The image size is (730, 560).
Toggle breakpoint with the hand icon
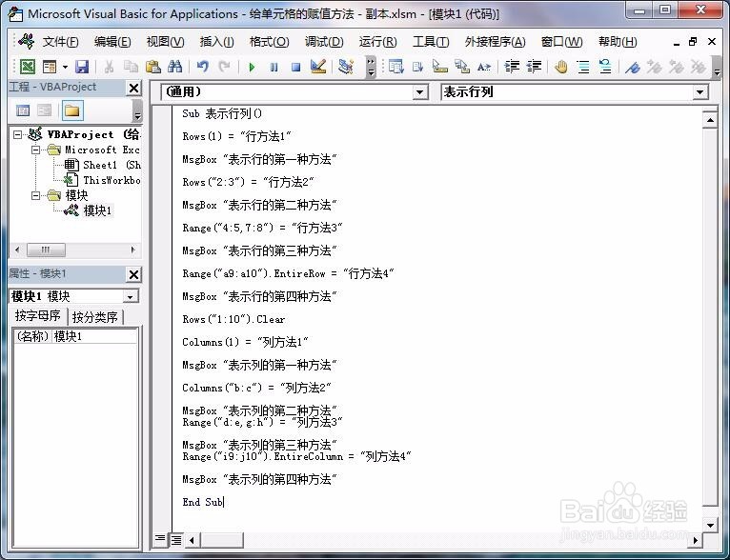point(561,67)
